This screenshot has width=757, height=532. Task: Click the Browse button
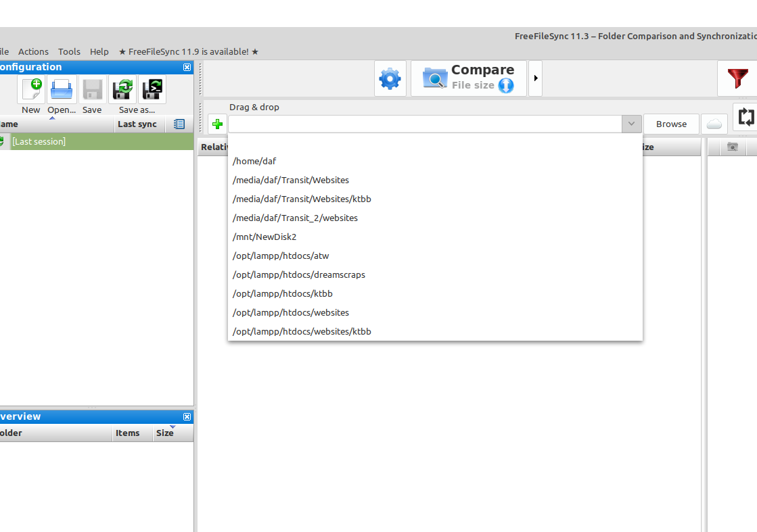tap(671, 124)
